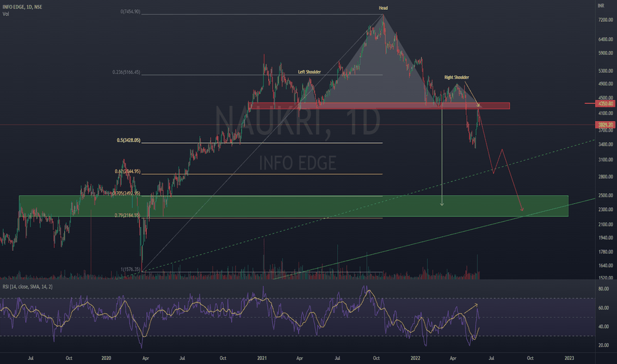Click the 0.79(2184.55) Fibonacci label
617x364 pixels.
click(127, 215)
